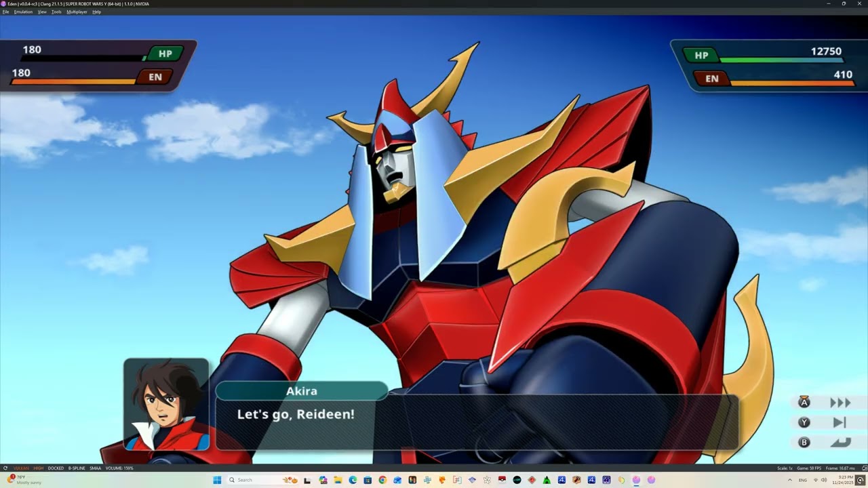This screenshot has width=868, height=488.
Task: Open the speaker volume tray icon
Action: 825,480
